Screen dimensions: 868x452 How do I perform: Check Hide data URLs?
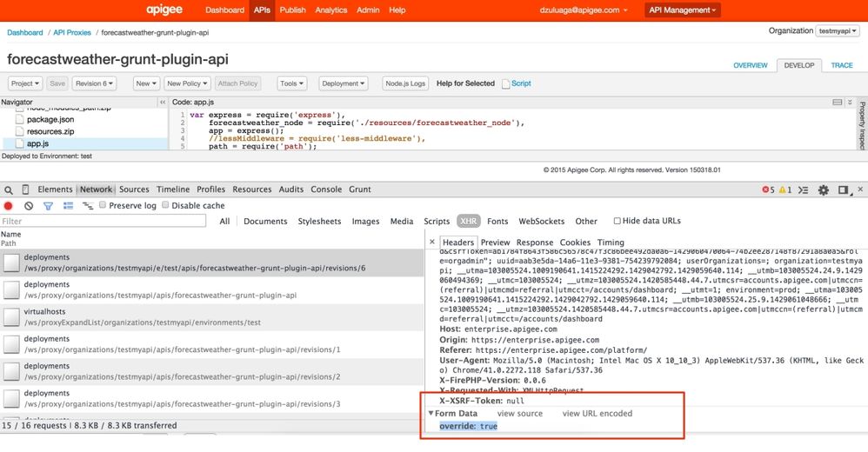(x=617, y=221)
